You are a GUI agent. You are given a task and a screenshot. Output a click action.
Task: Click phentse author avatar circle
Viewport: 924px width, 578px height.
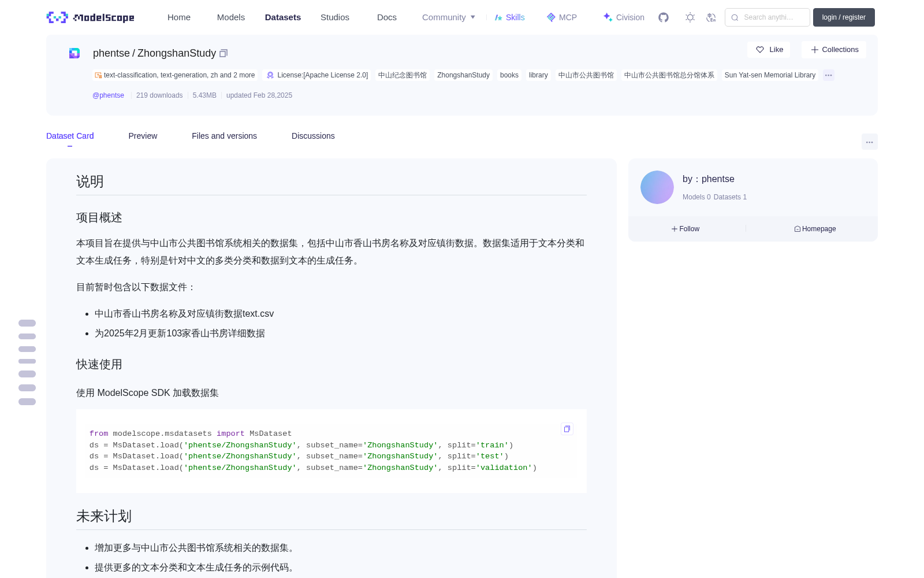pyautogui.click(x=657, y=187)
